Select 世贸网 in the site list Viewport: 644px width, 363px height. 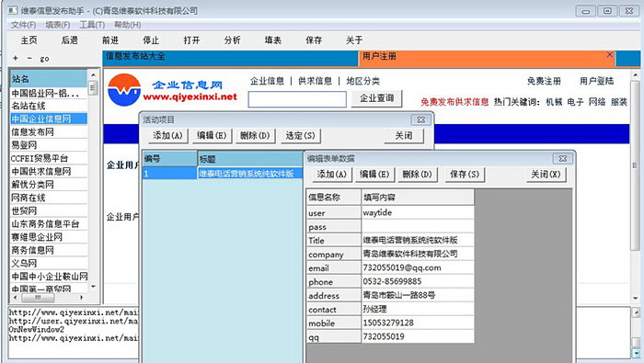[49, 210]
